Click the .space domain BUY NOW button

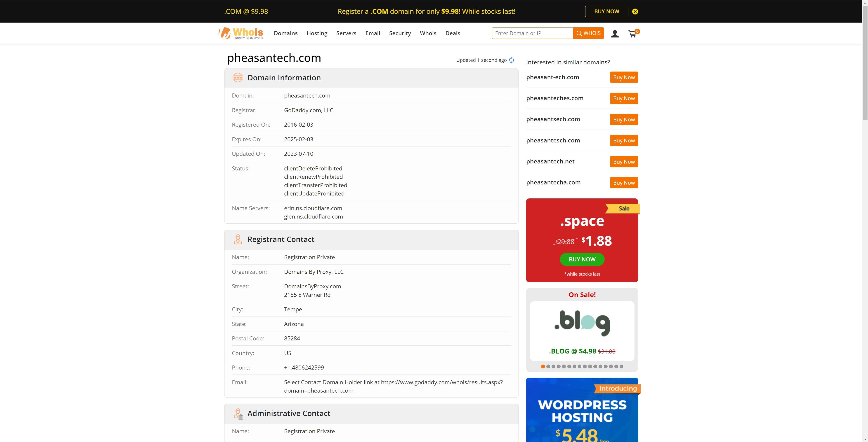click(582, 259)
